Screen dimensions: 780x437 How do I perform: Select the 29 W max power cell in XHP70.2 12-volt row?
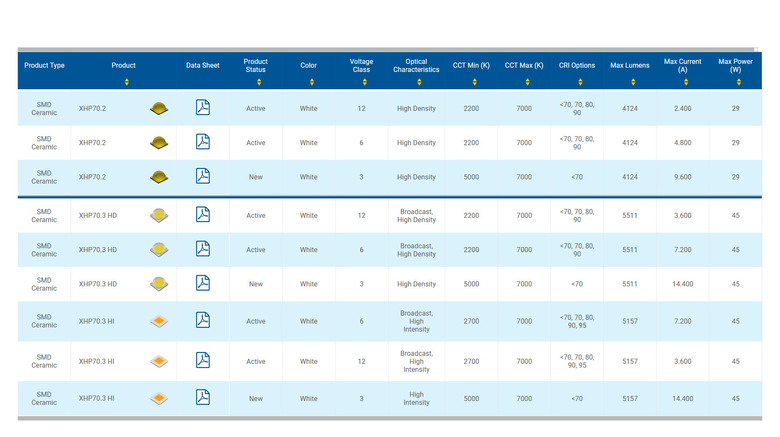point(735,108)
